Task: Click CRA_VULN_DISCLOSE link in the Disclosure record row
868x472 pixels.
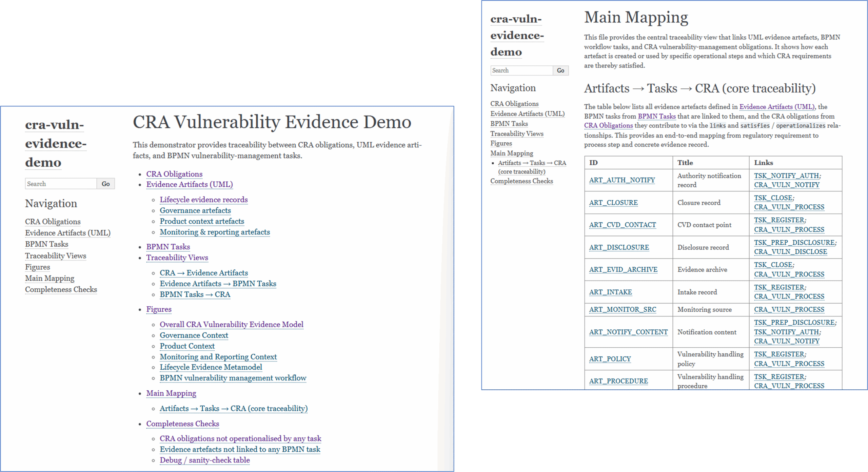Action: 790,252
